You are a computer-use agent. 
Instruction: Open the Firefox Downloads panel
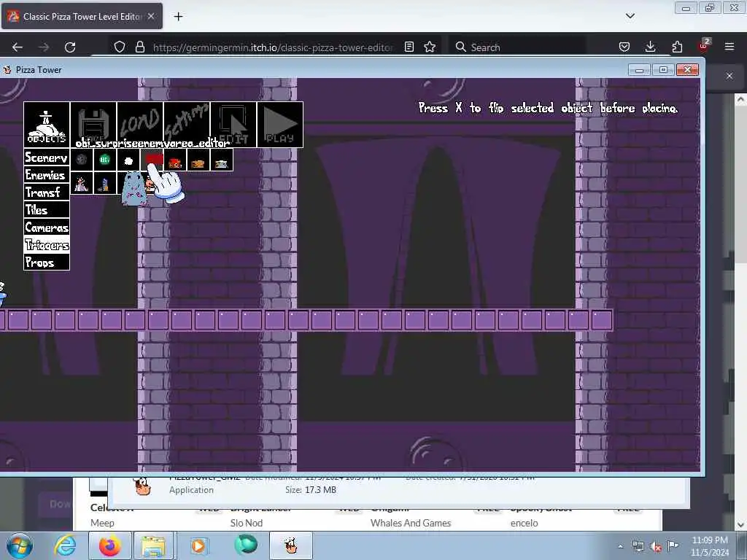tap(650, 47)
